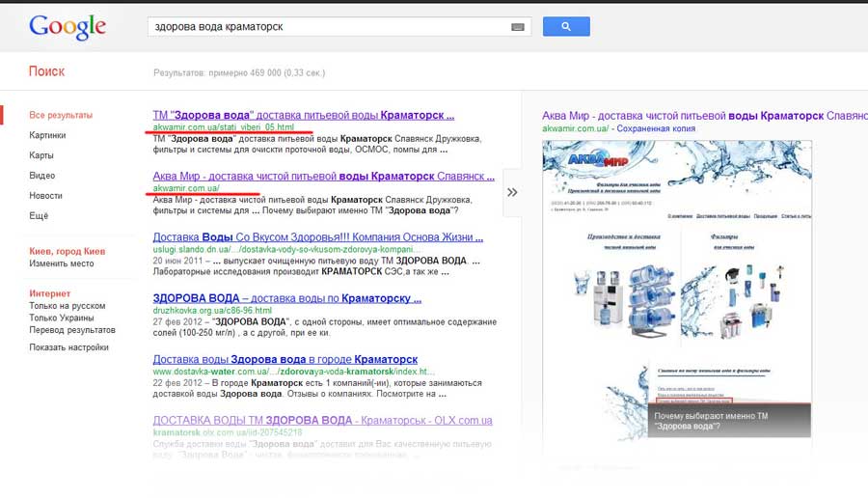868x498 pixels.
Task: Click the "Поиск" heading
Action: point(46,71)
